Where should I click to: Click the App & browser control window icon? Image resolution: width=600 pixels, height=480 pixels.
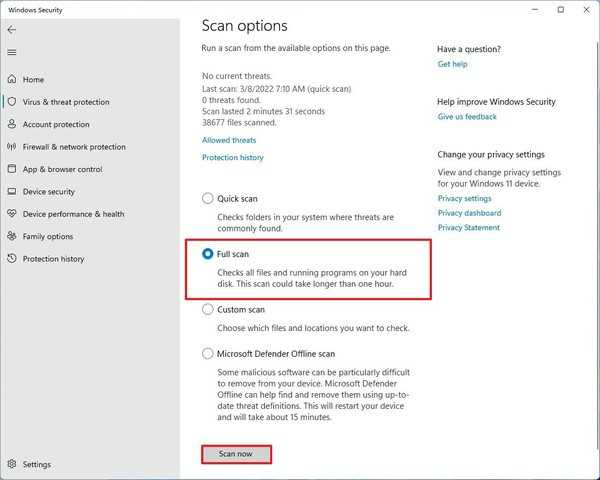point(12,169)
